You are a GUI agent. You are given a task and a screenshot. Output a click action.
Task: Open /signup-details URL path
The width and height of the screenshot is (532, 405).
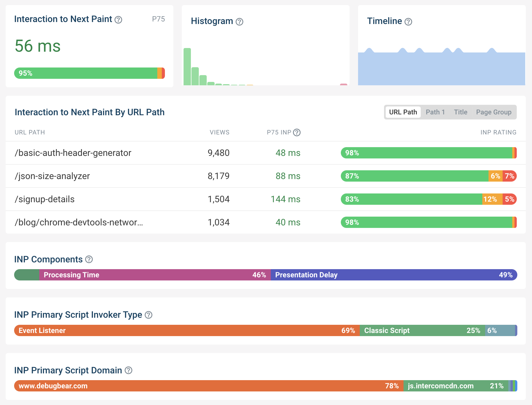pyautogui.click(x=45, y=199)
